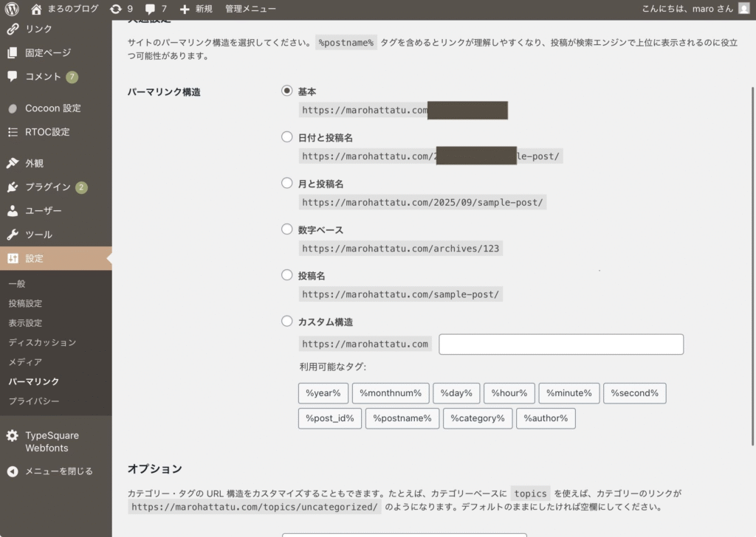Select the 数字ベース radio option
Screen dimensions: 756x537
click(x=287, y=229)
